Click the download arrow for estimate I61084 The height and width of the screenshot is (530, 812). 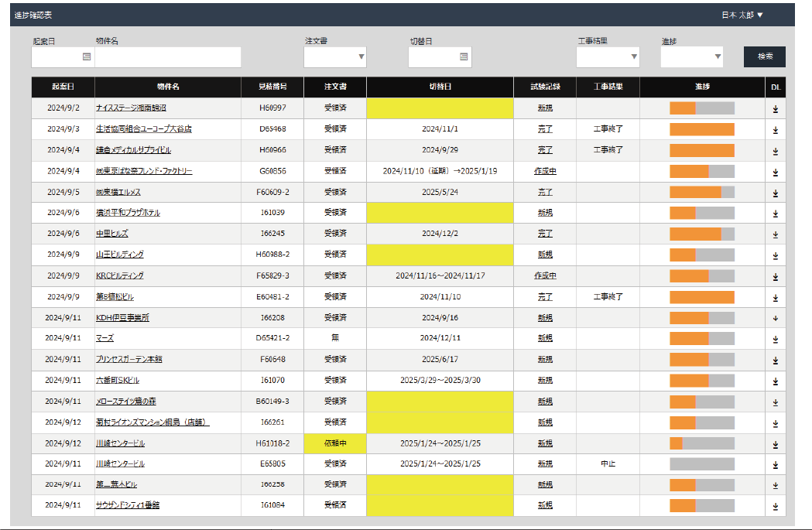[x=775, y=506]
